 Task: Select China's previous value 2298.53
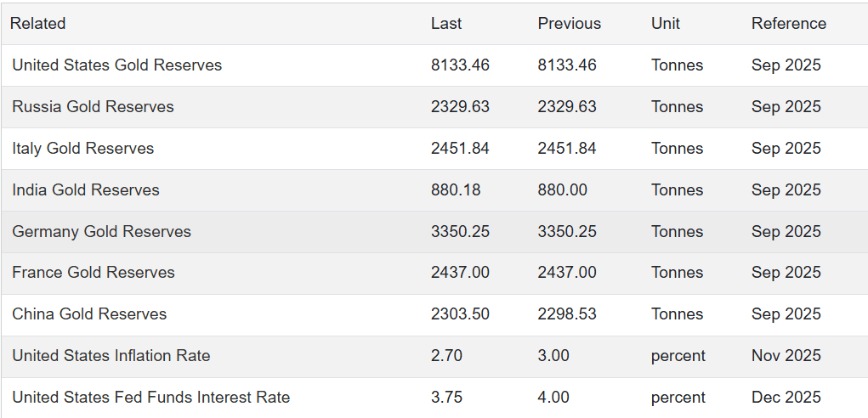pyautogui.click(x=566, y=314)
